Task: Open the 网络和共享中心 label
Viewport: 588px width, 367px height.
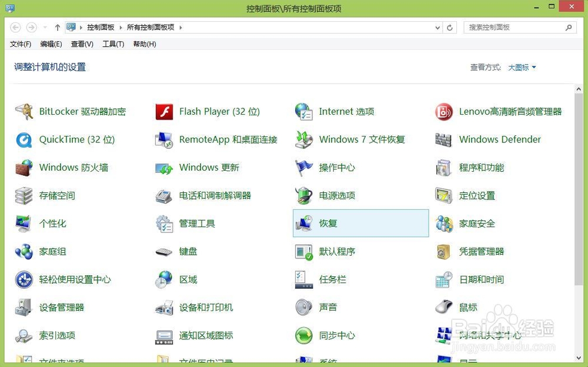Action: [490, 335]
